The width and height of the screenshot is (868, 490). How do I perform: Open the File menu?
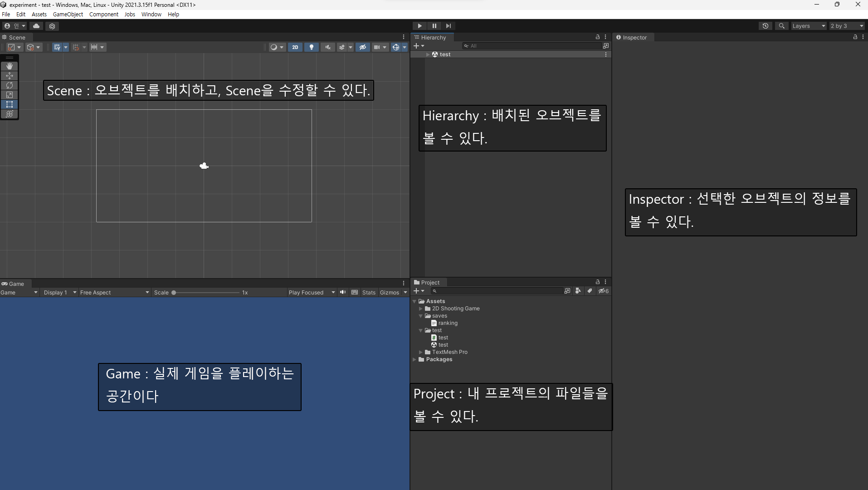click(6, 14)
